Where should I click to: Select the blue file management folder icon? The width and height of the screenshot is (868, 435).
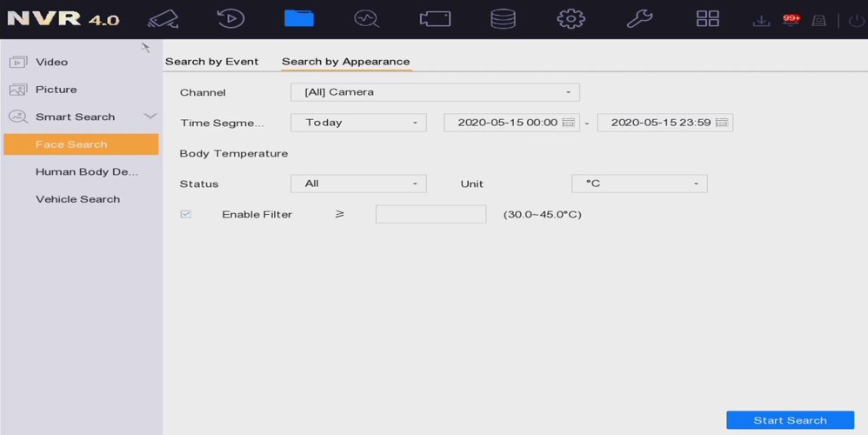pos(299,18)
